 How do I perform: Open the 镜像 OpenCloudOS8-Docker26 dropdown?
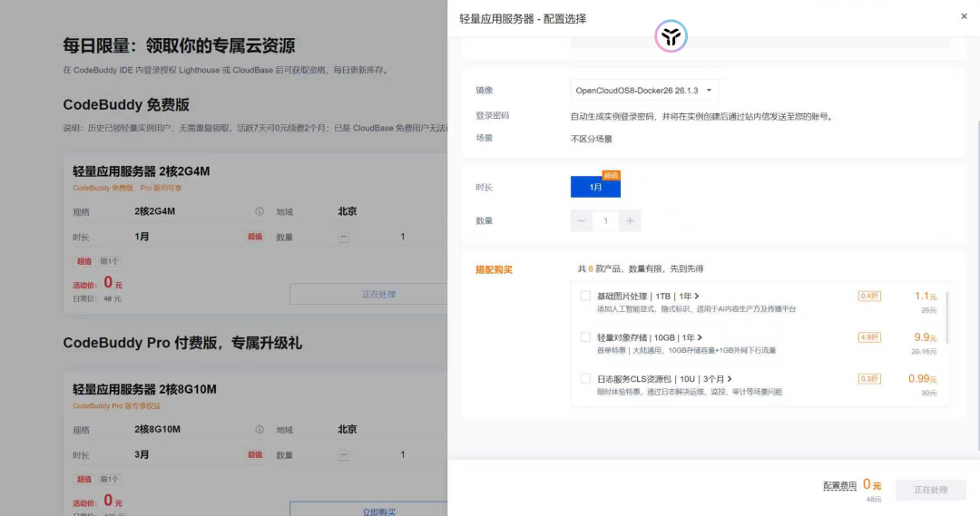pyautogui.click(x=643, y=91)
